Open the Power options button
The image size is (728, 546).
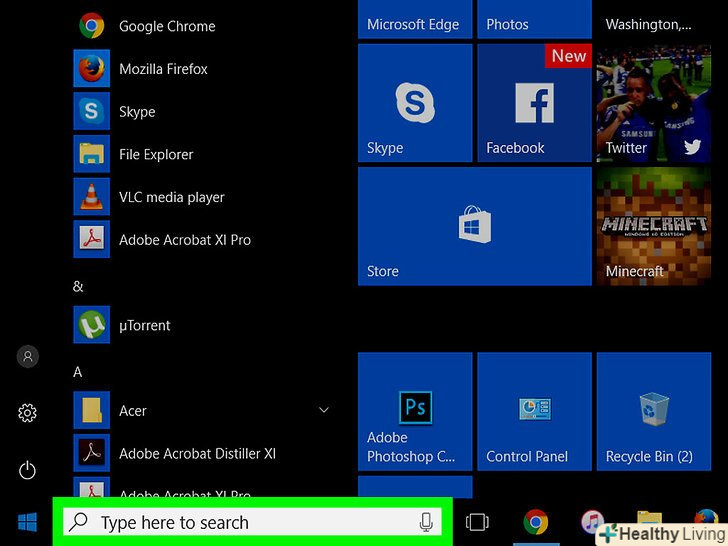coord(27,470)
